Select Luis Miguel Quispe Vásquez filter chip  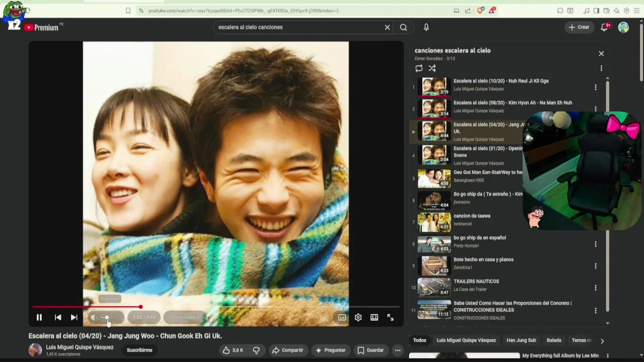tap(466, 340)
